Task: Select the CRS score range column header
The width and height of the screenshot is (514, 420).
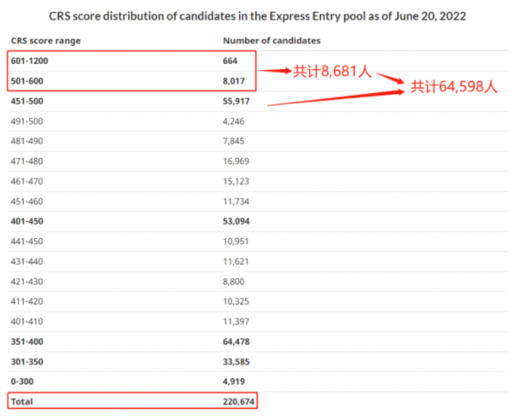Action: click(46, 41)
